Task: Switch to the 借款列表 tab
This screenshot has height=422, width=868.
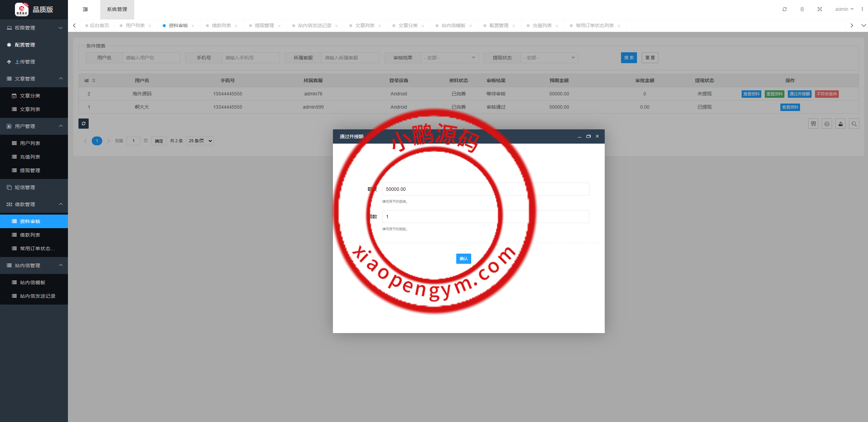Action: pyautogui.click(x=221, y=26)
